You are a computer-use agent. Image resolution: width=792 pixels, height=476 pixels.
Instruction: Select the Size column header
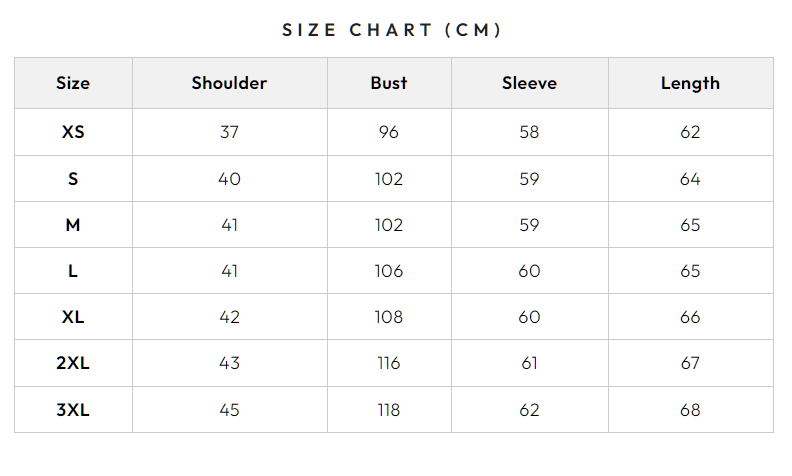[73, 83]
